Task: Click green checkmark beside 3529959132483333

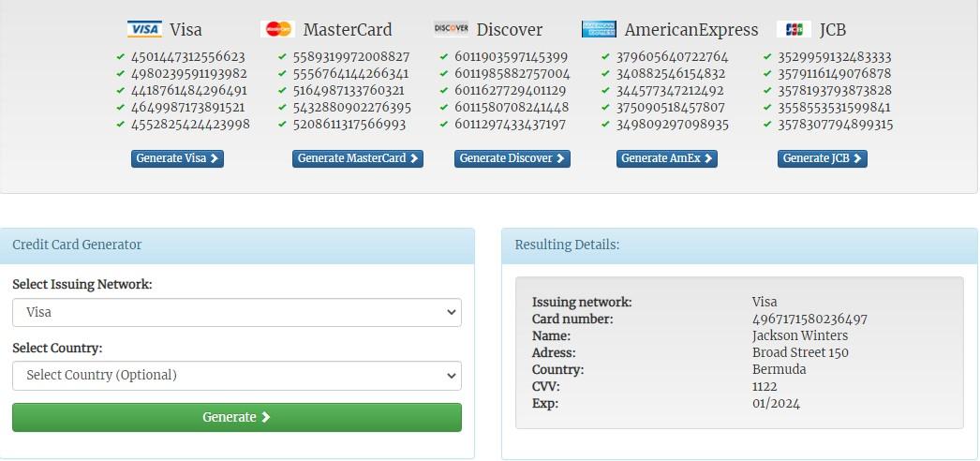Action: tap(767, 57)
